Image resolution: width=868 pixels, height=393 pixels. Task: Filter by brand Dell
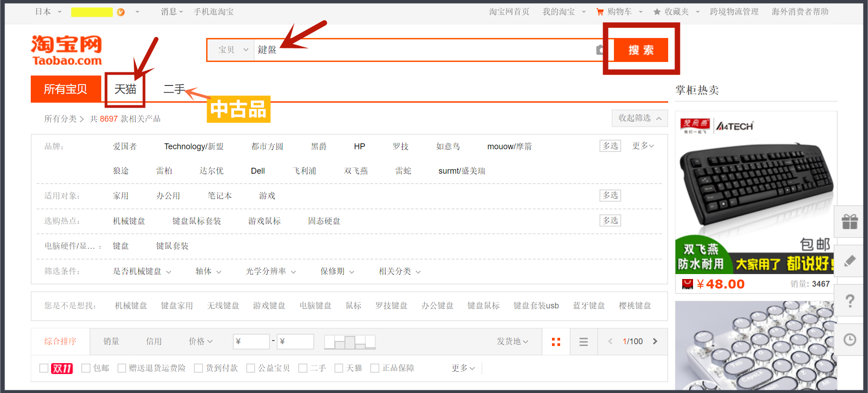[258, 171]
